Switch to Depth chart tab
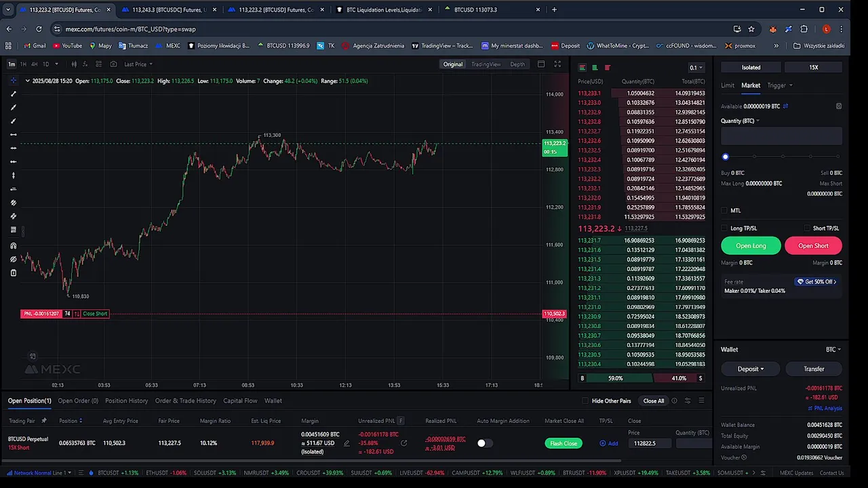Screen dimensions: 868x488 click(517, 64)
